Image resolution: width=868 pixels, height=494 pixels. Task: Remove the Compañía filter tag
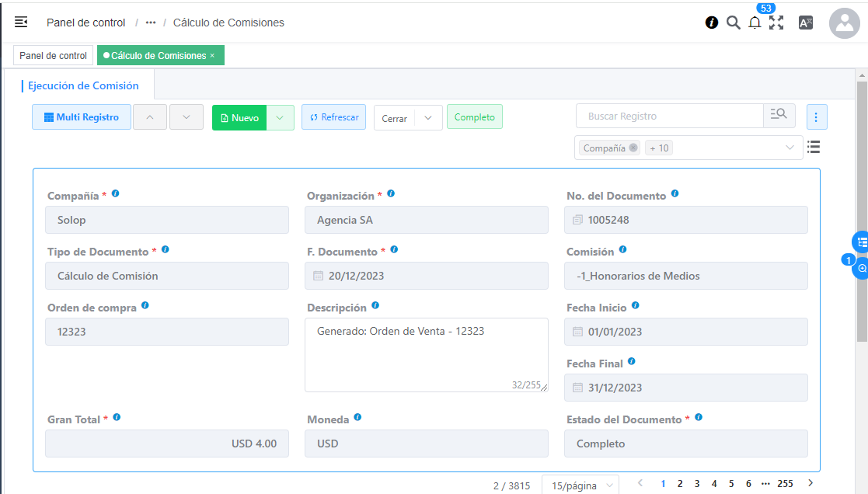[633, 148]
